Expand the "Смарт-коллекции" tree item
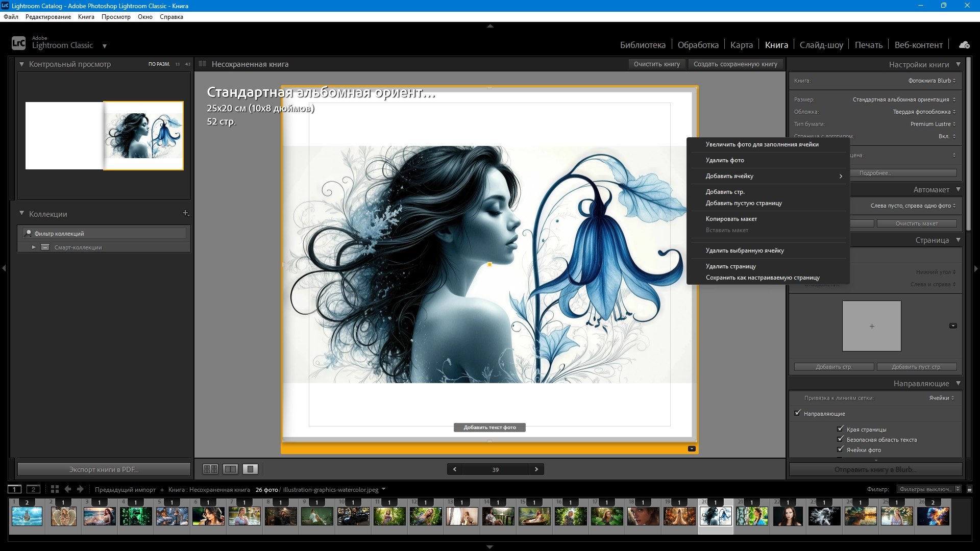This screenshot has width=980, height=551. [x=33, y=247]
